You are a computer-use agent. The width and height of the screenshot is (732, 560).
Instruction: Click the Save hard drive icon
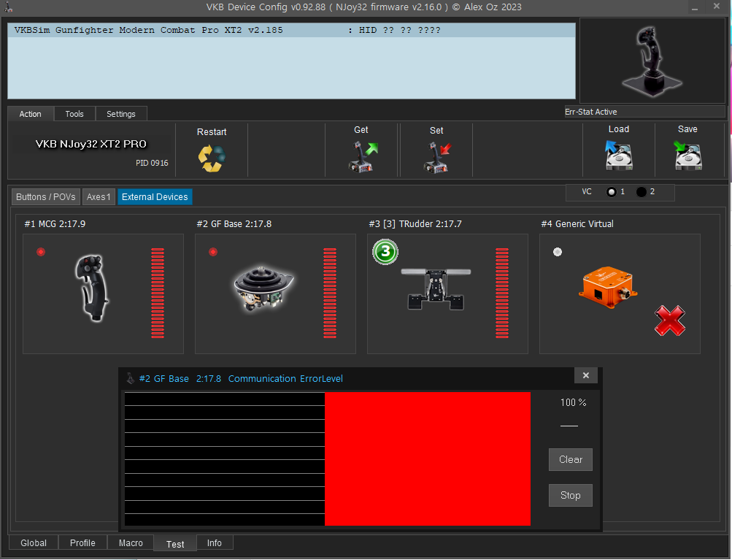pos(687,156)
